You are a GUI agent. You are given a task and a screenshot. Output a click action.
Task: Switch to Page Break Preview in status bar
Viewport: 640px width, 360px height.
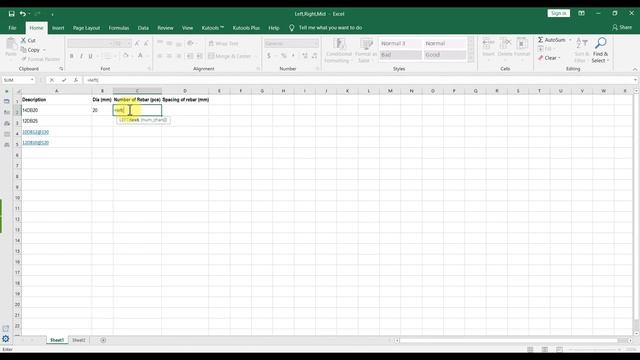pos(560,349)
